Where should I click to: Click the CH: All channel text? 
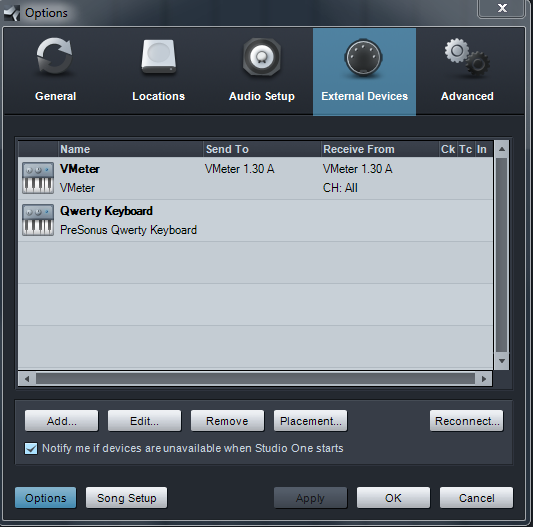coord(340,188)
